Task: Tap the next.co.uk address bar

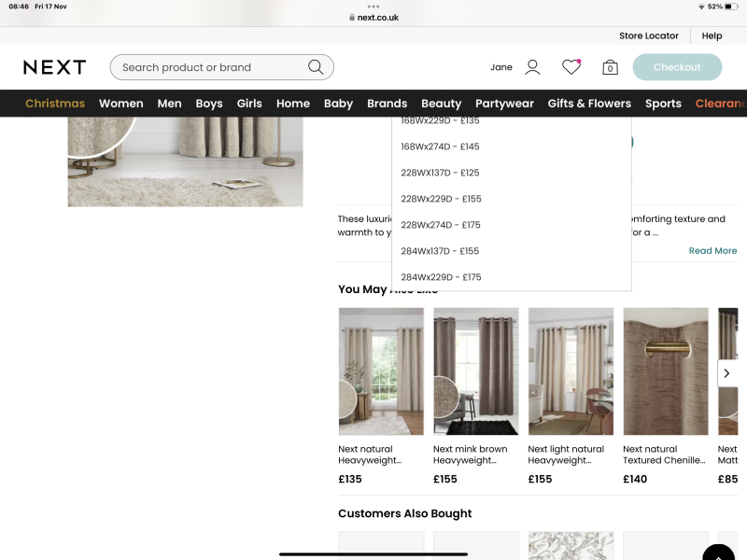Action: (x=373, y=18)
